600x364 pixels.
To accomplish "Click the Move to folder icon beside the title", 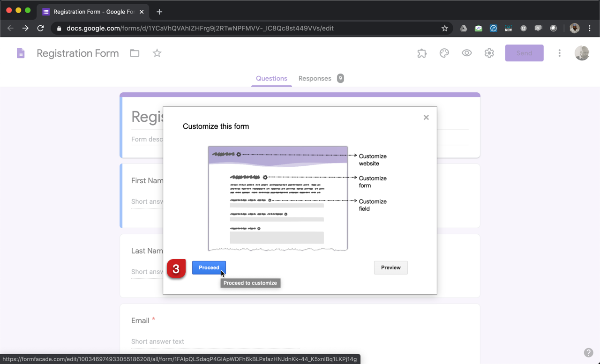I will 135,53.
